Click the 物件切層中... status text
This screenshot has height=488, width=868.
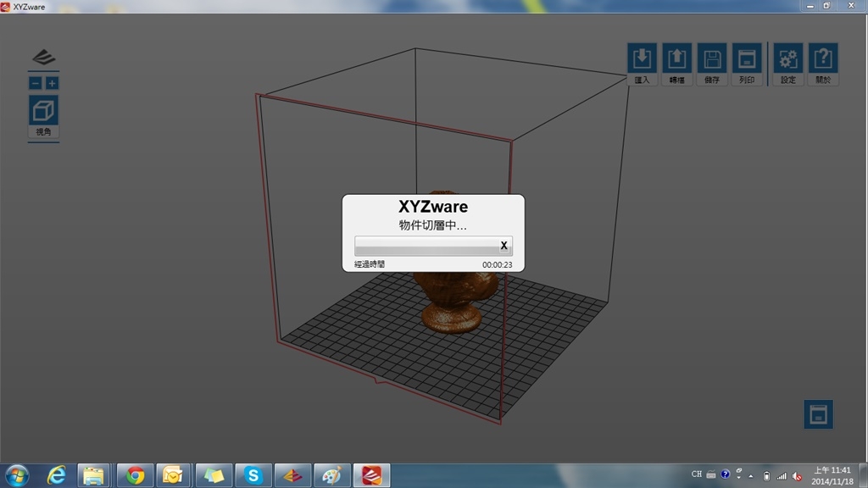click(x=433, y=225)
